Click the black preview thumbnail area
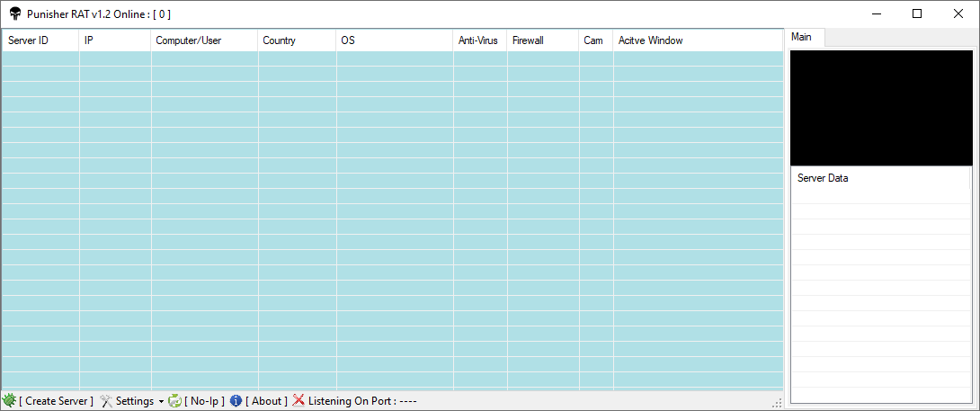 click(881, 108)
